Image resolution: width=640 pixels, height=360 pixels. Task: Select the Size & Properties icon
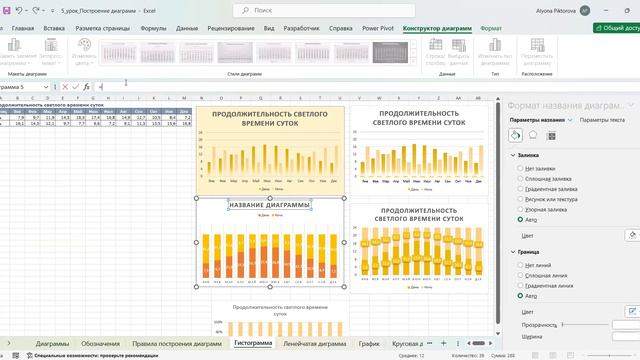[551, 136]
